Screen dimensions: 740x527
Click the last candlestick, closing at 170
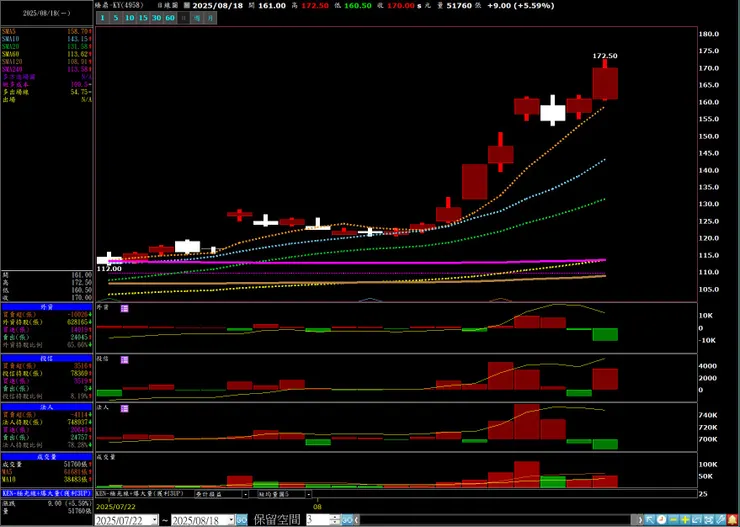tap(605, 80)
